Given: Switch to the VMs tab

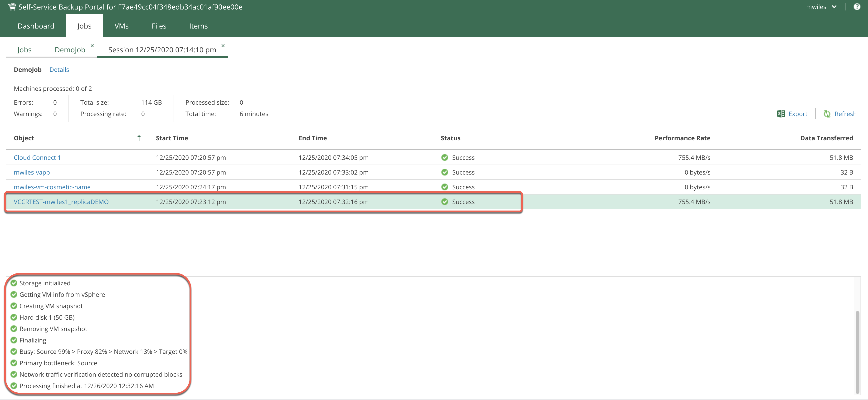Looking at the screenshot, I should pyautogui.click(x=121, y=26).
